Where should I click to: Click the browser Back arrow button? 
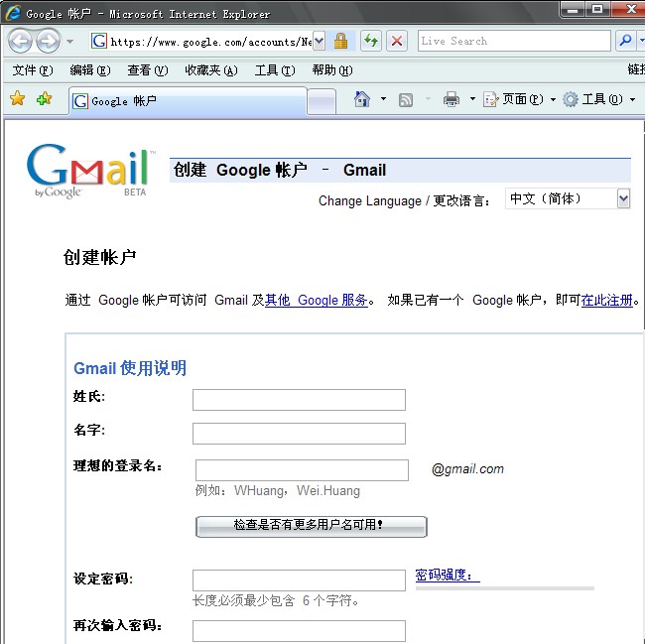tap(20, 42)
